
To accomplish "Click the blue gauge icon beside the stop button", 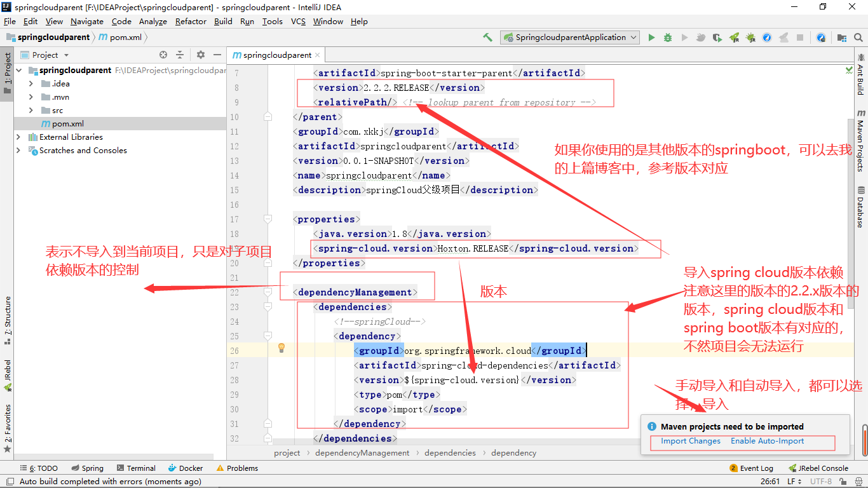I will click(x=821, y=37).
